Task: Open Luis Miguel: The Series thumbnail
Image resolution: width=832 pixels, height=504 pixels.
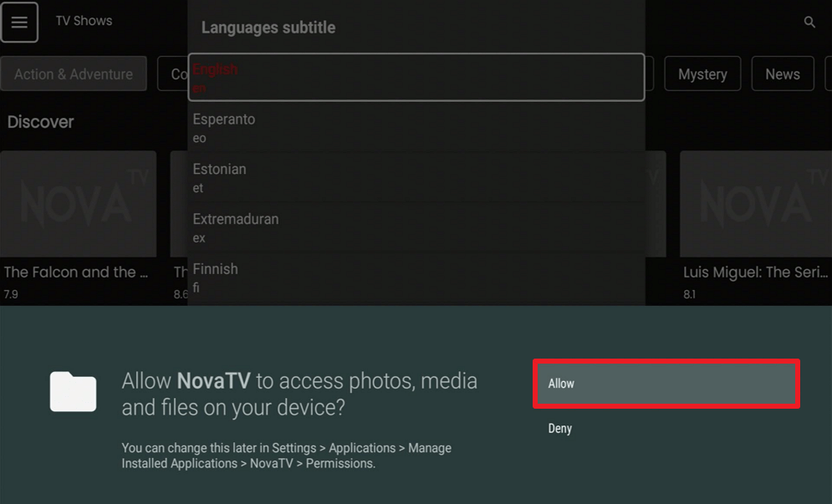Action: 756,204
